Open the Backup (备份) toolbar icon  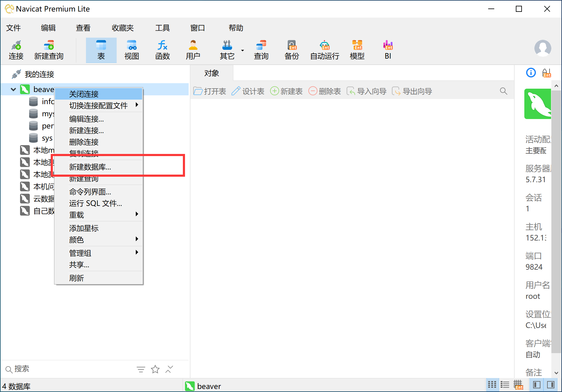(292, 50)
